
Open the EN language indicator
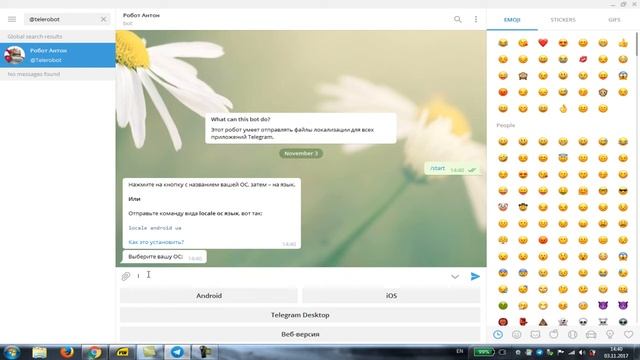(x=460, y=351)
